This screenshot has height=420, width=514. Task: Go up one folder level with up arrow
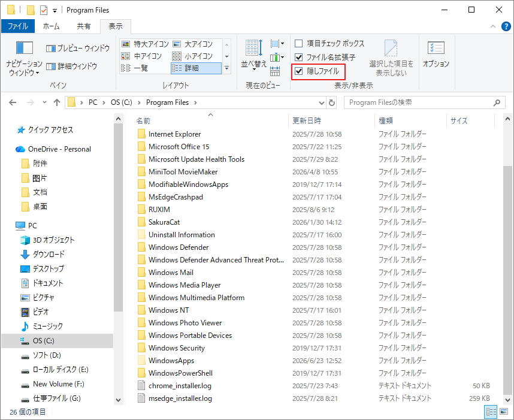pyautogui.click(x=57, y=102)
